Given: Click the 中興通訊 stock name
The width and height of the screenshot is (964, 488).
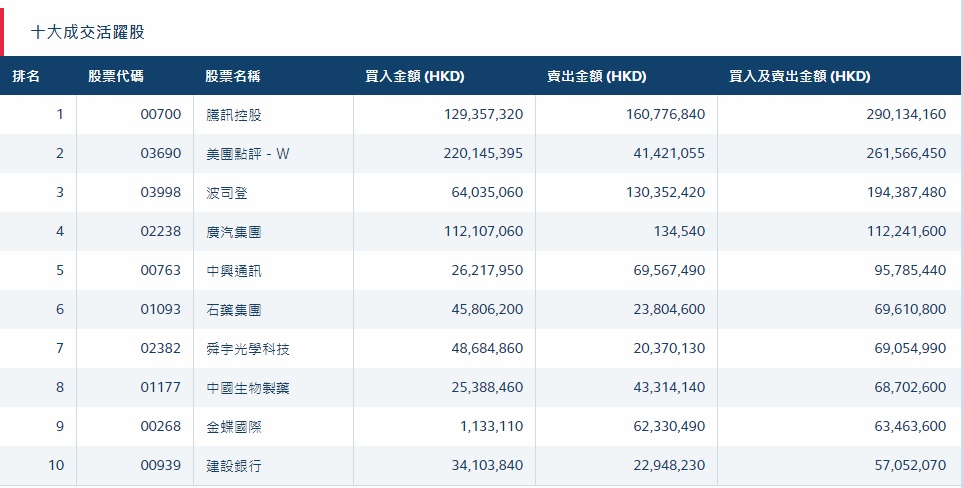Looking at the screenshot, I should click(x=233, y=271).
